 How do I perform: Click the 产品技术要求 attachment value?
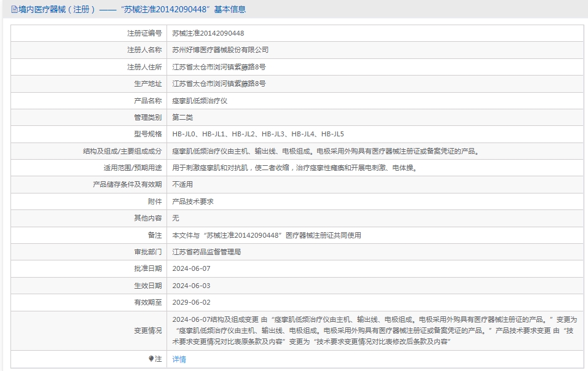coord(193,201)
